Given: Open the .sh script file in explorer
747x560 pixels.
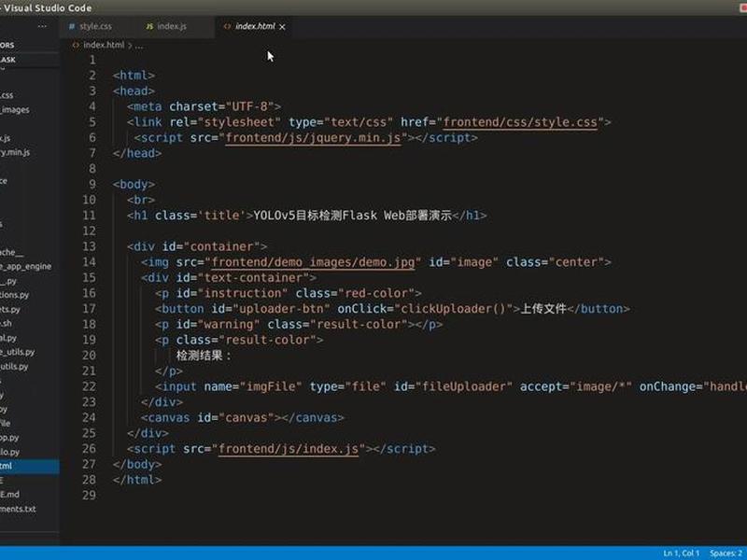Looking at the screenshot, I should [x=6, y=323].
